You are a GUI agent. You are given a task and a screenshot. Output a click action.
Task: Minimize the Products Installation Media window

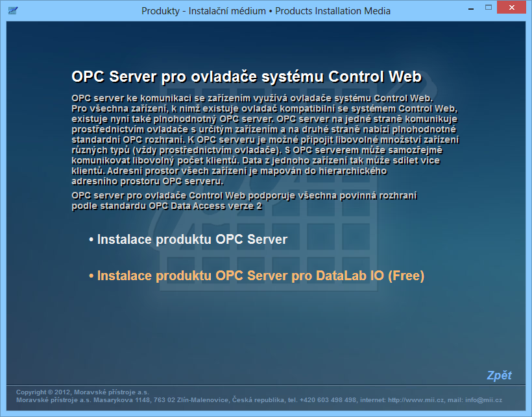pyautogui.click(x=472, y=10)
